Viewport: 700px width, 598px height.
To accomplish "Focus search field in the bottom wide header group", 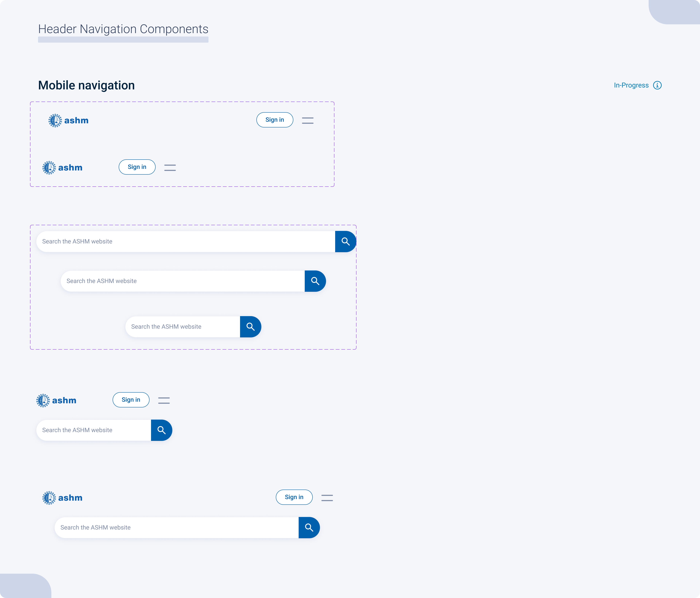I will [x=176, y=527].
